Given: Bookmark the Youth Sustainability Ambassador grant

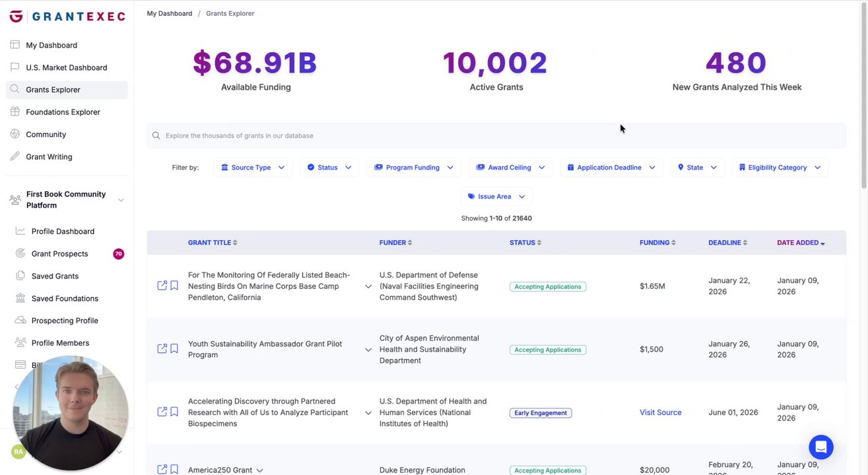Looking at the screenshot, I should pyautogui.click(x=174, y=349).
